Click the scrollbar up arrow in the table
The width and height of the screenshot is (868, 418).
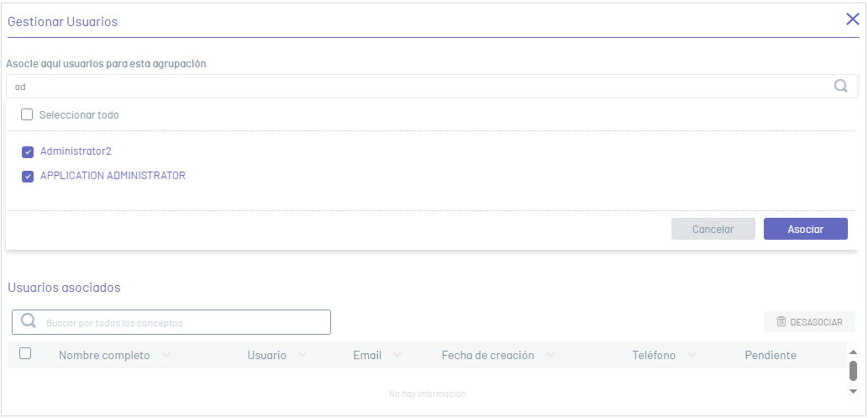coord(853,352)
